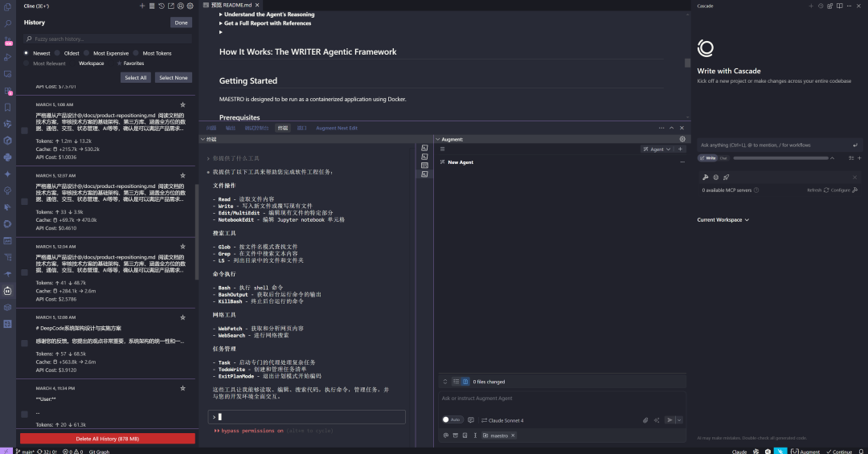Select the Most Tokens sort option
This screenshot has width=868, height=454.
coord(136,53)
